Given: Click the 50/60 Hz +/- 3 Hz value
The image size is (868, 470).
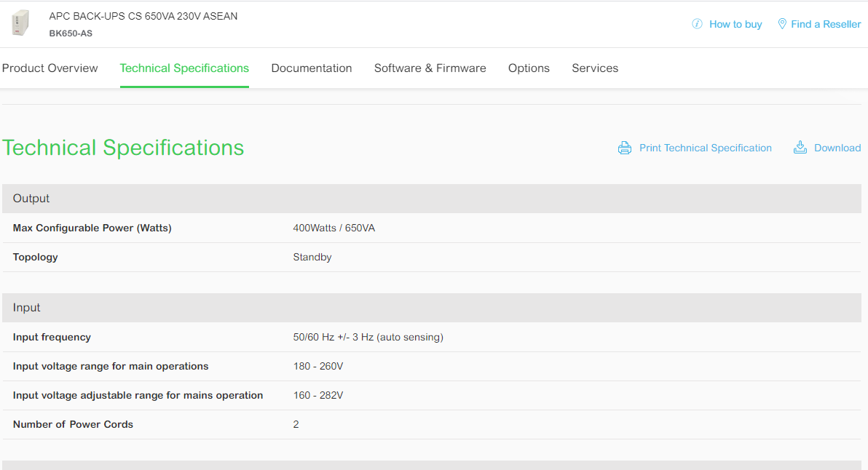Looking at the screenshot, I should [x=368, y=338].
